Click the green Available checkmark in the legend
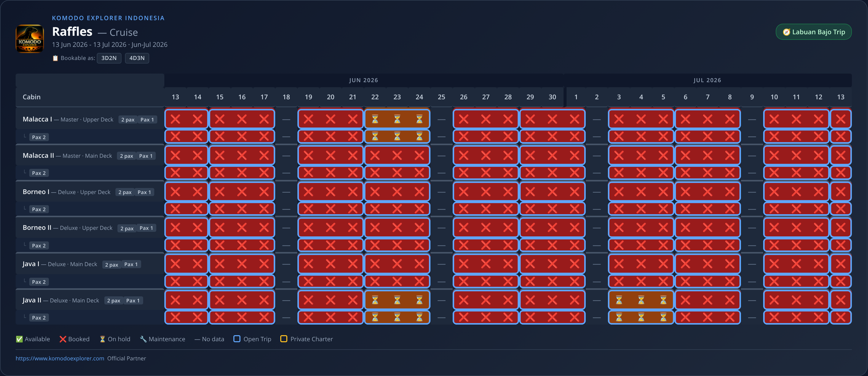Screen dimensions: 868x376 [19, 339]
